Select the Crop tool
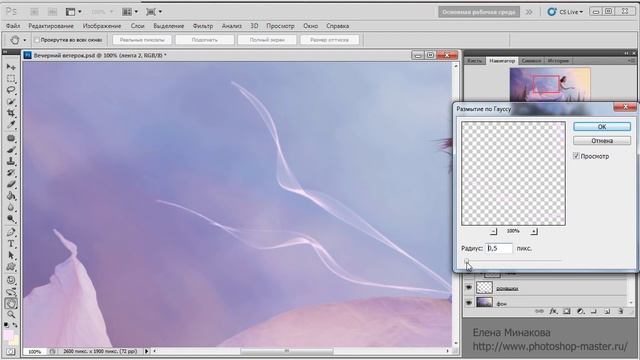The height and width of the screenshot is (360, 640). click(x=11, y=113)
